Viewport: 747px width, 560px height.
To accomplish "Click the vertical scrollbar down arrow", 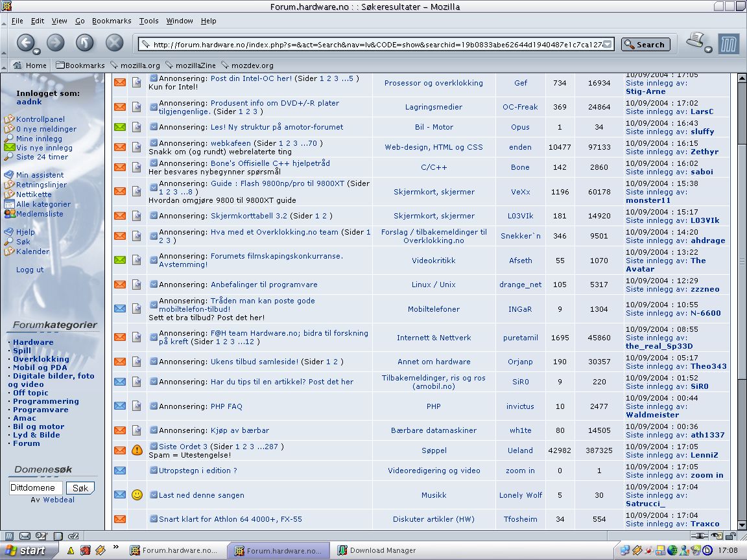I will pos(742,525).
